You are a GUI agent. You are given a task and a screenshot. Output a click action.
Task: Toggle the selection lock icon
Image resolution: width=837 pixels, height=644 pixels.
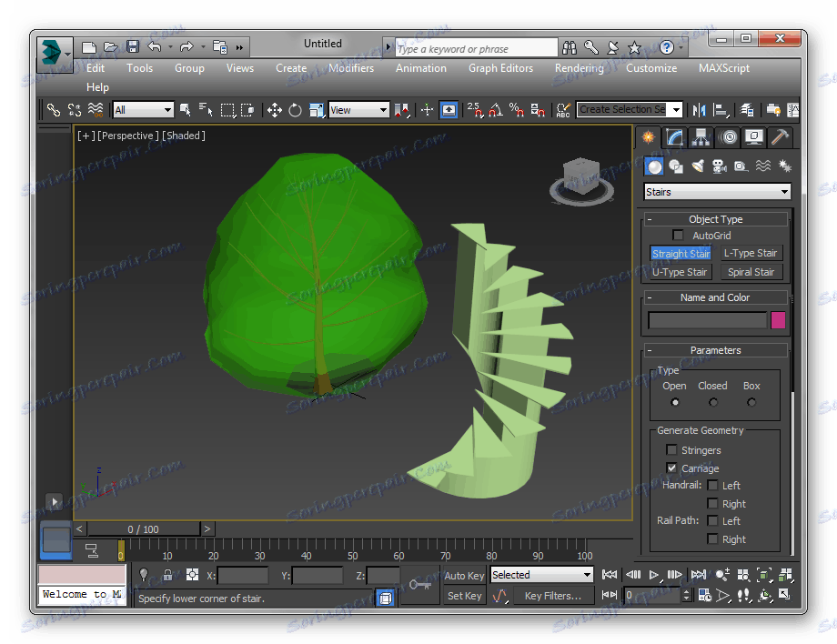pyautogui.click(x=167, y=575)
